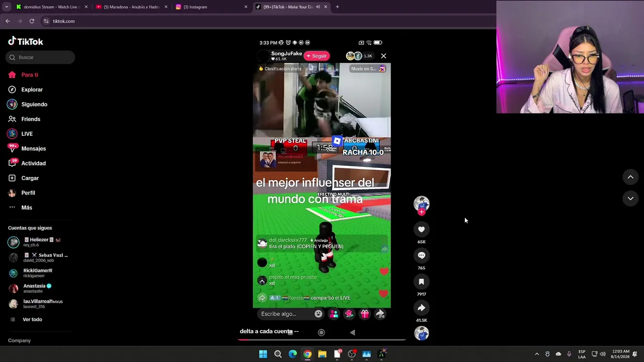Viewport: 644px width, 362px height.
Task: Open the Windows Start menu
Action: [x=263, y=354]
